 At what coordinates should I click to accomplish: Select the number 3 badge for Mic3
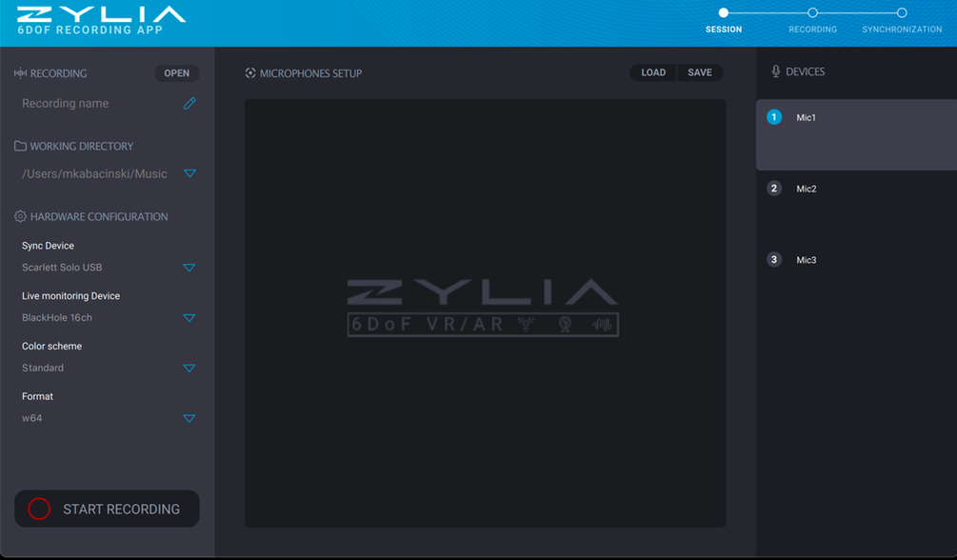point(774,260)
